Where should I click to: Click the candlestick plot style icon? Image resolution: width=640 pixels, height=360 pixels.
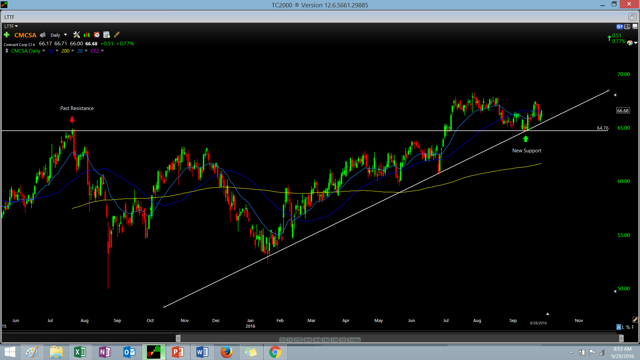[87, 35]
